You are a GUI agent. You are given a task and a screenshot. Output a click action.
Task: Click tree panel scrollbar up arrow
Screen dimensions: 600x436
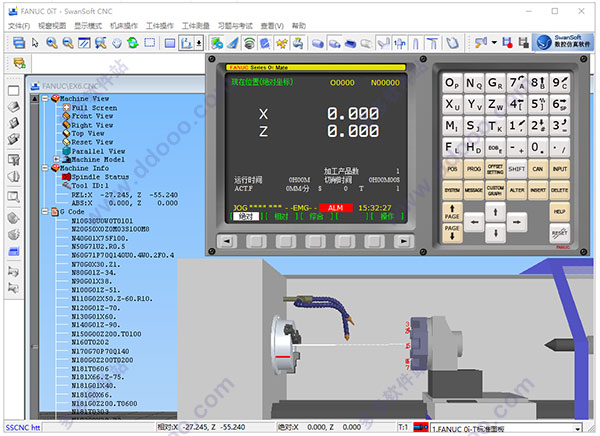click(34, 99)
